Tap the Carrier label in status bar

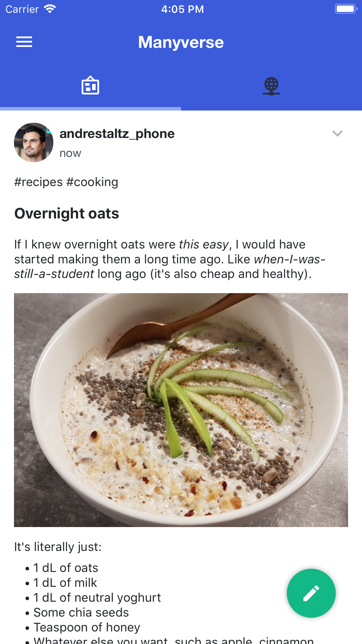click(x=22, y=9)
